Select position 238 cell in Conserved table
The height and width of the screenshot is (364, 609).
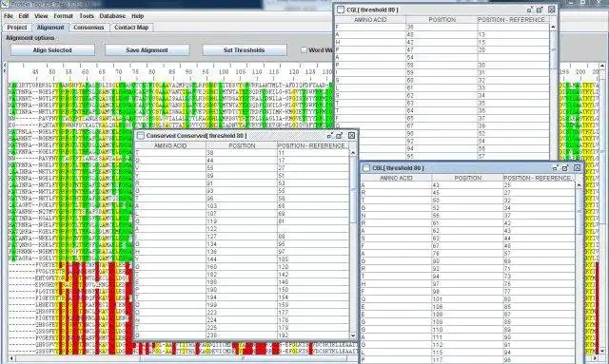[x=242, y=335]
